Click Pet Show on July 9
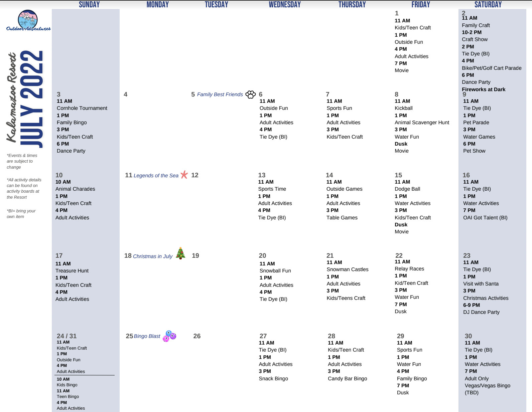532x412 pixels. 474,151
